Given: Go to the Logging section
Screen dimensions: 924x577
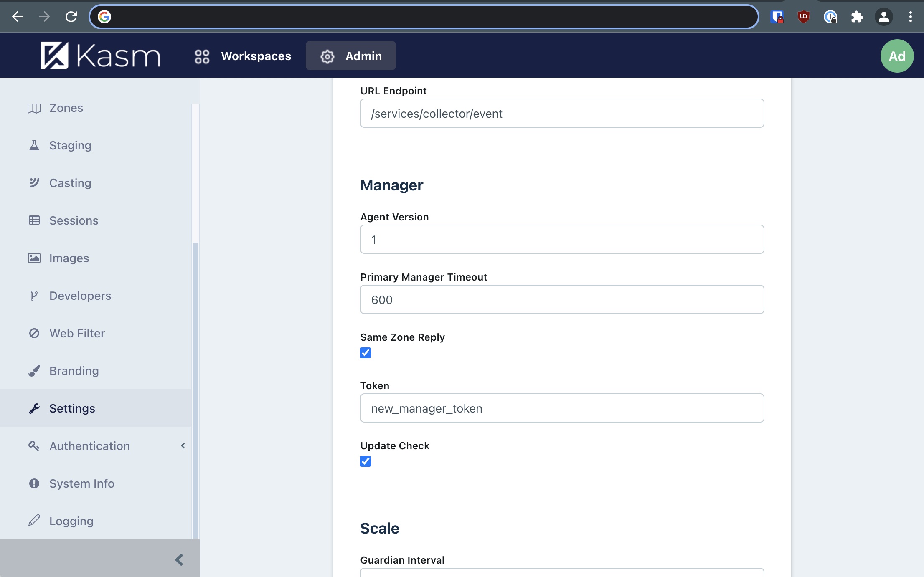Looking at the screenshot, I should pyautogui.click(x=71, y=521).
